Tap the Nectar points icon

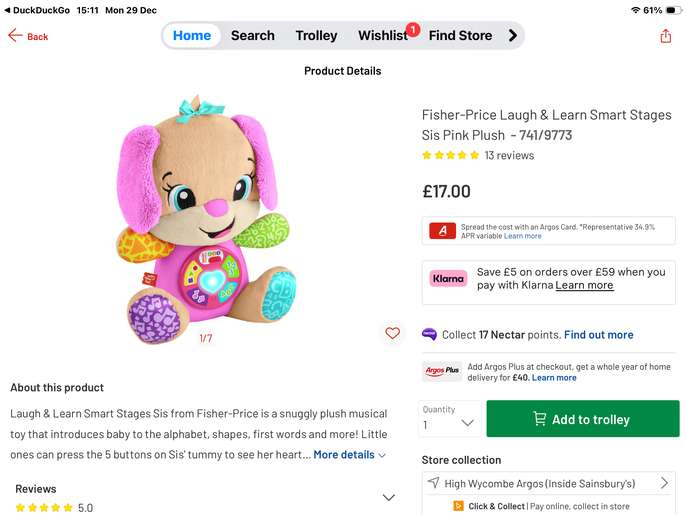pyautogui.click(x=429, y=335)
